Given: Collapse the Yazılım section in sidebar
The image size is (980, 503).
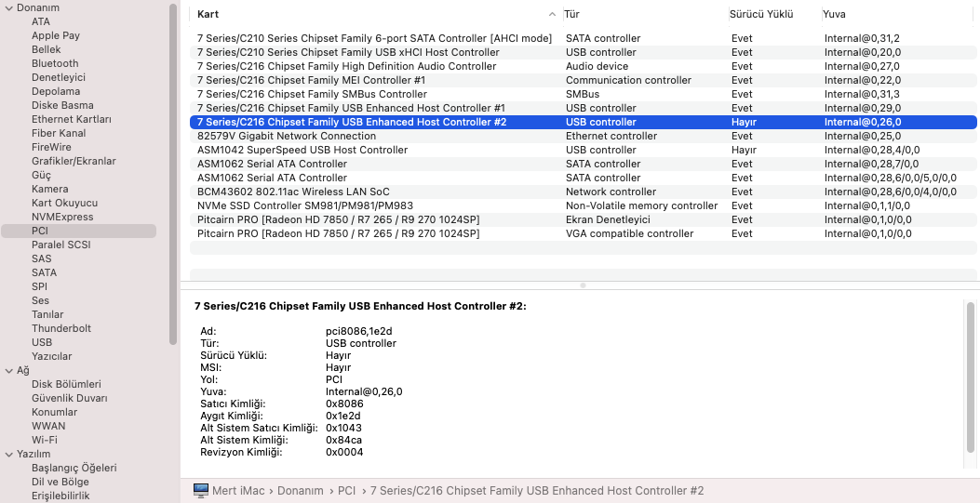Looking at the screenshot, I should pyautogui.click(x=8, y=454).
